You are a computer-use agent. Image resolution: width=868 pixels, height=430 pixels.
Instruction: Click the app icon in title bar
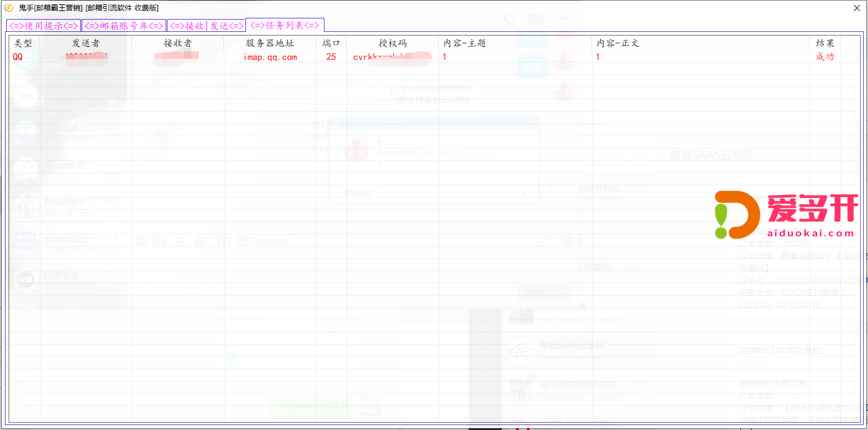[9, 7]
